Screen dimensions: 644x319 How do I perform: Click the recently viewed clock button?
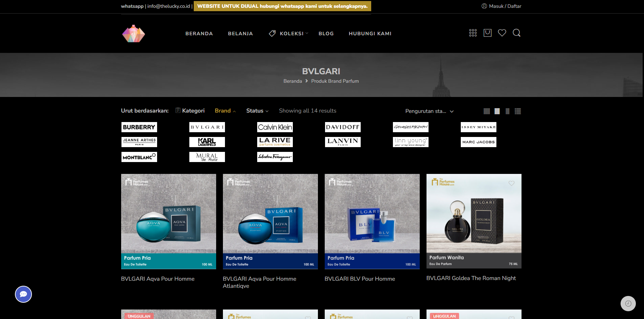point(628,303)
